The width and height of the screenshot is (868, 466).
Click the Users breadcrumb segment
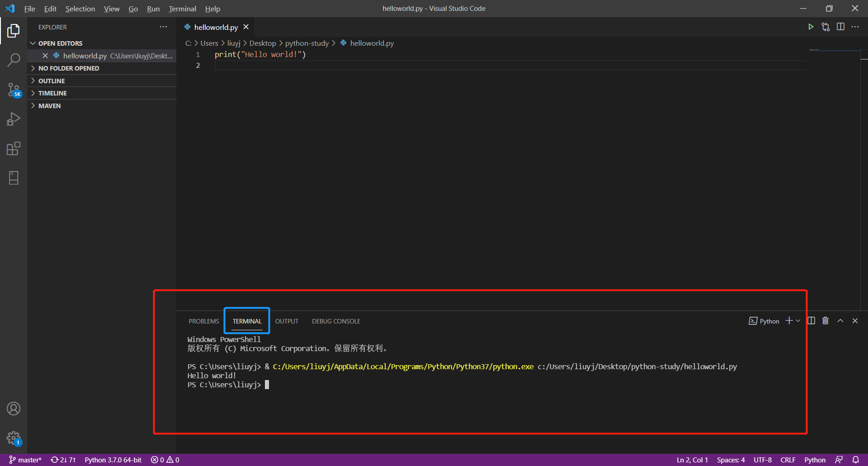pyautogui.click(x=209, y=43)
